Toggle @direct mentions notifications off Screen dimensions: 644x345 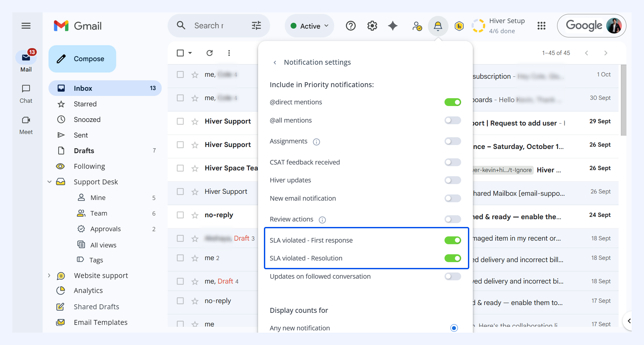pos(453,102)
